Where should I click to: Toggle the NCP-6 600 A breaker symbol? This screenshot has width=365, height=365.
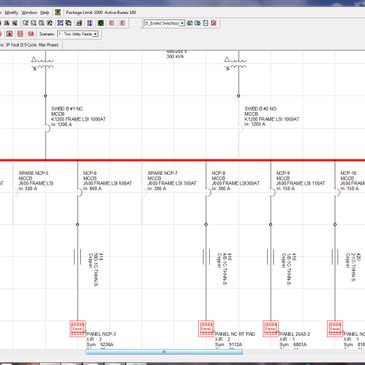coord(79,192)
